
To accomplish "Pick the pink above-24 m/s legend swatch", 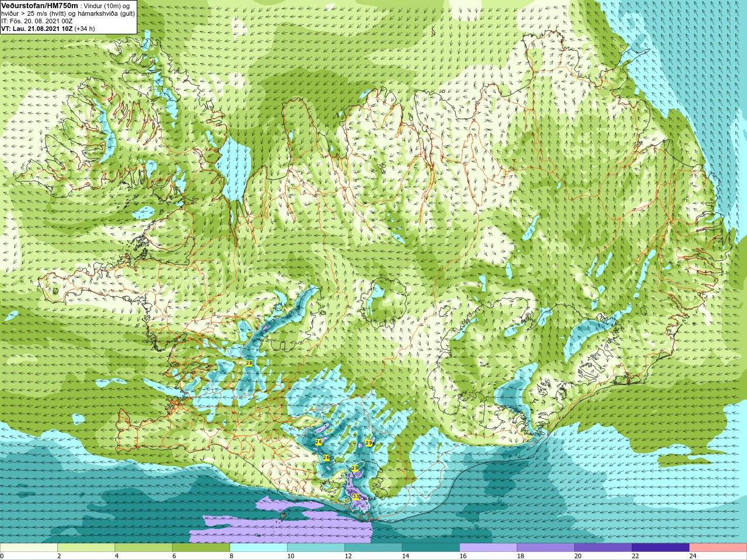I will [718, 548].
